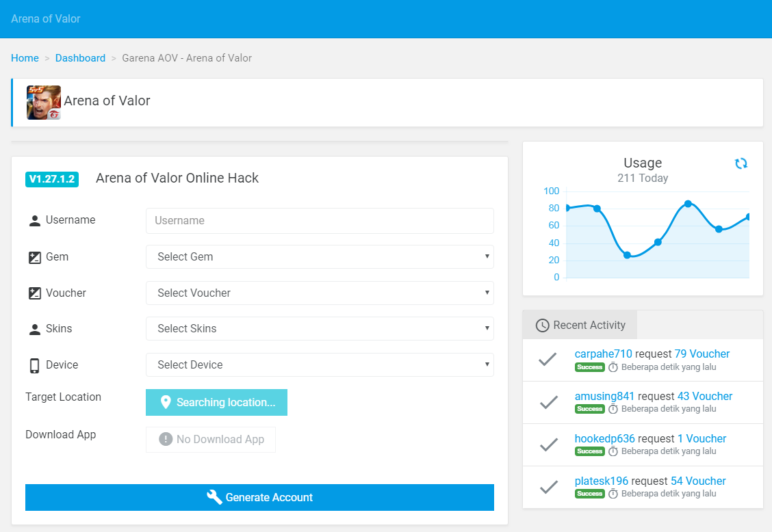Open carpahe710 user link
The width and height of the screenshot is (772, 532).
(x=603, y=354)
